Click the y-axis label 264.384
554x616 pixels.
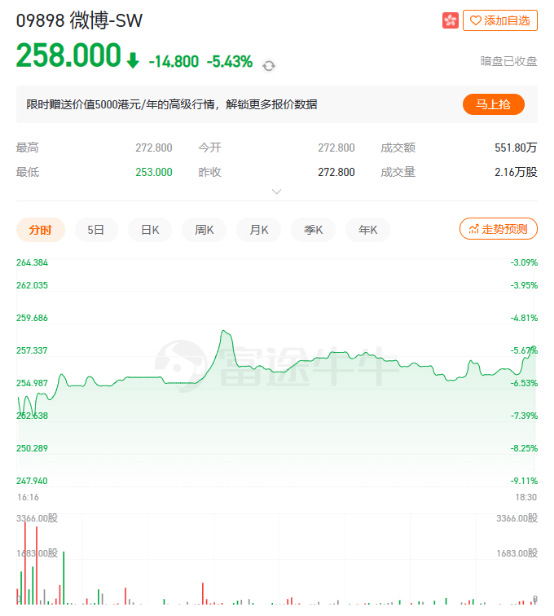click(32, 262)
